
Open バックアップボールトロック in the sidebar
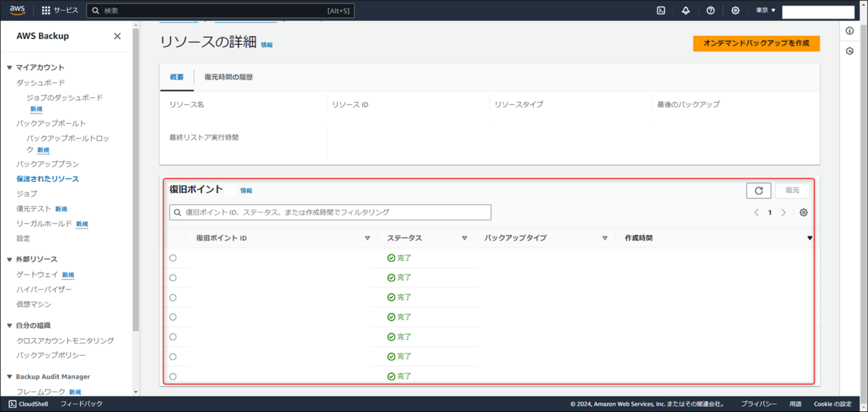[x=67, y=143]
